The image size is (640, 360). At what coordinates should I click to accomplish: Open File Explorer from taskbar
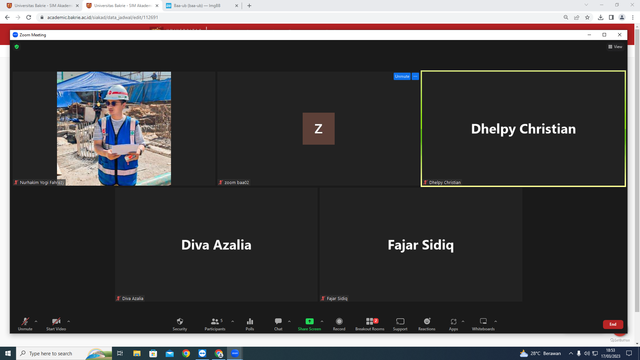tap(137, 353)
